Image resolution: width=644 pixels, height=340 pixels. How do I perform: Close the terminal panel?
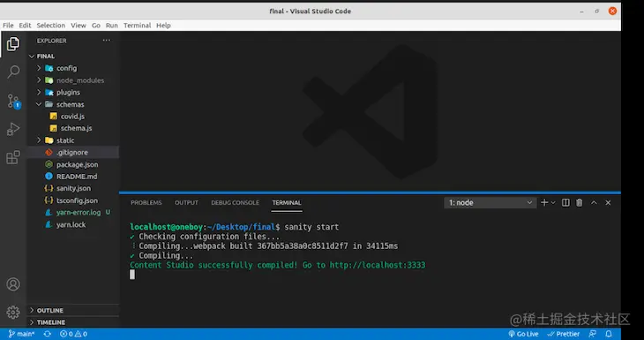608,203
